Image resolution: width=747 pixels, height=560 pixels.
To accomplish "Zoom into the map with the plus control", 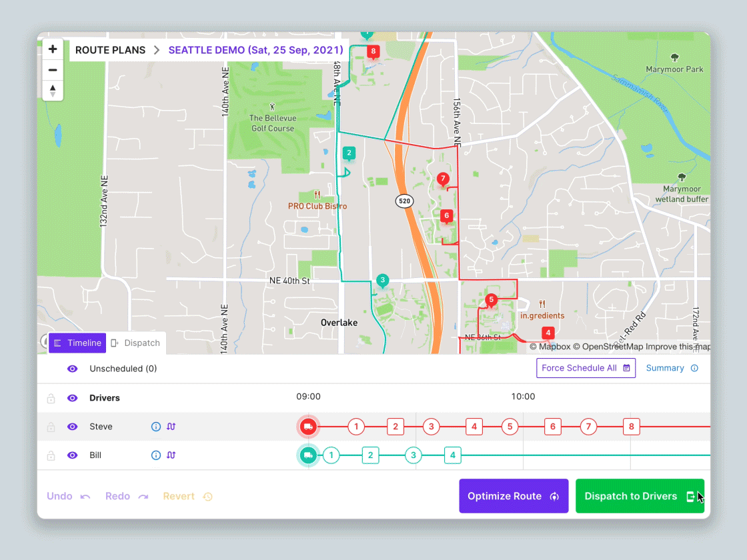I will (53, 49).
